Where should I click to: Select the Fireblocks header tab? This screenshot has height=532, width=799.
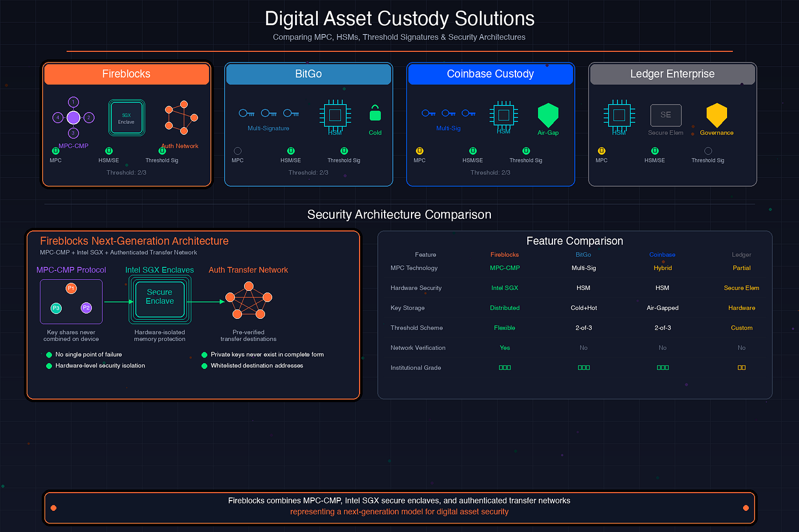click(126, 74)
